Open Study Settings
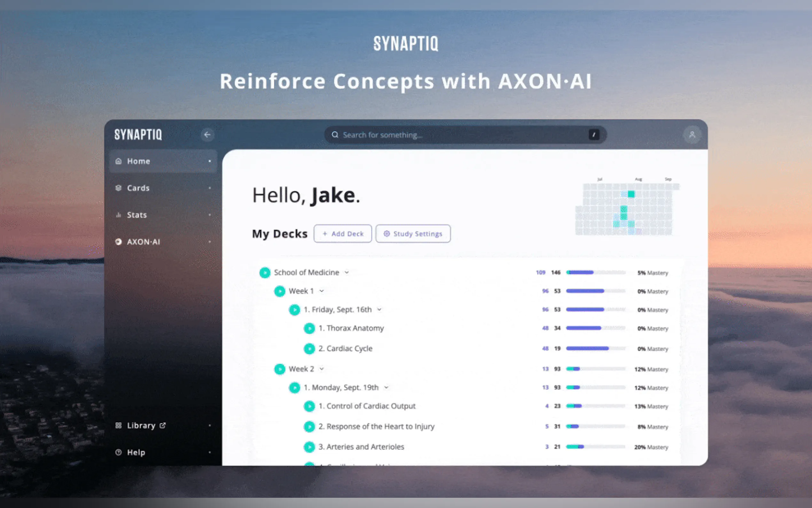 pyautogui.click(x=413, y=234)
